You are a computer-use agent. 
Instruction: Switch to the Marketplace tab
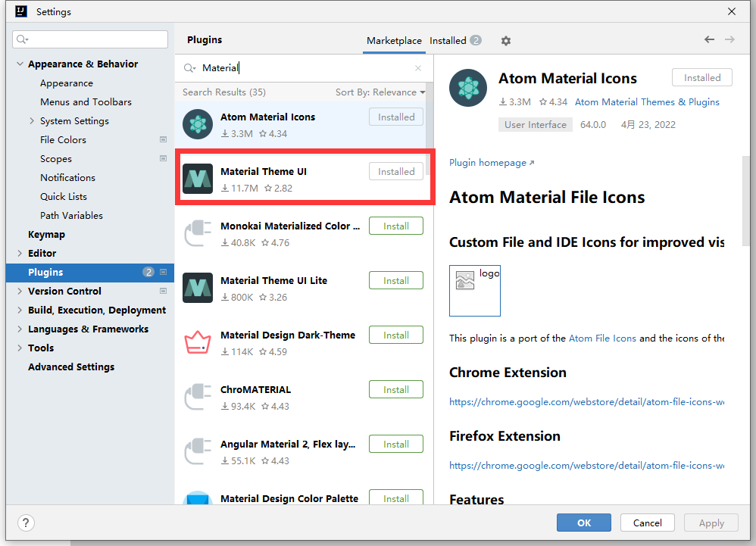[x=394, y=41]
